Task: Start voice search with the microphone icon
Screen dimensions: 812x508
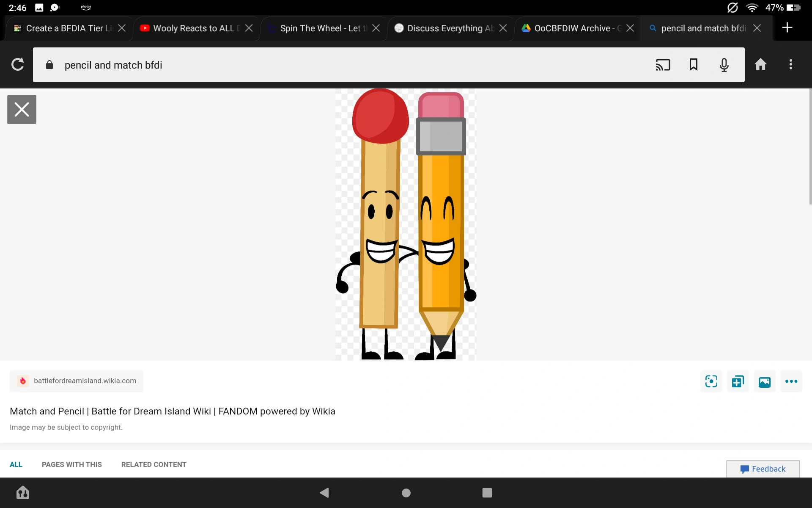Action: coord(724,65)
